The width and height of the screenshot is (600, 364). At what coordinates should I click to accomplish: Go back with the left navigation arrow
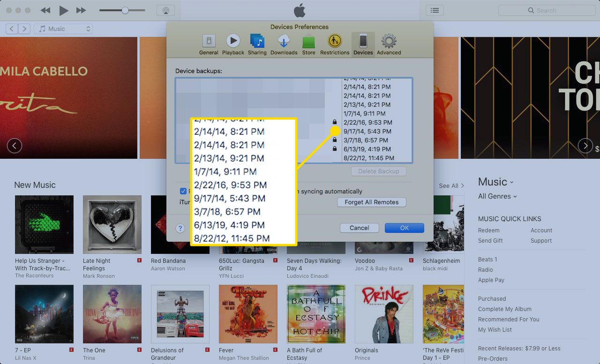12,29
